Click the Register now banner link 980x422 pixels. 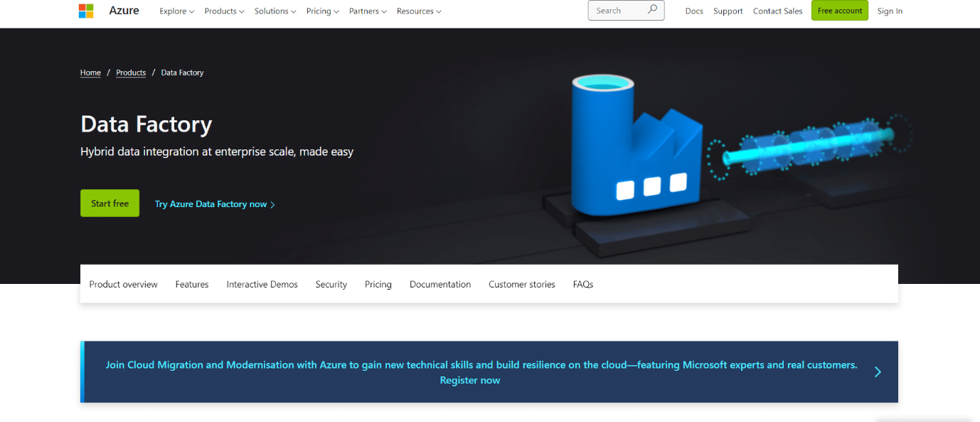click(x=470, y=380)
